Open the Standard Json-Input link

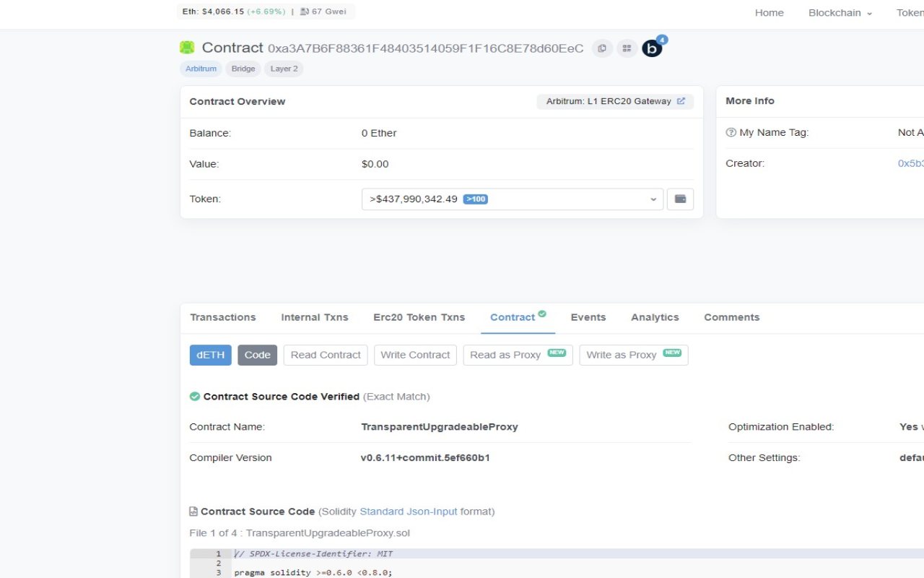click(x=409, y=512)
